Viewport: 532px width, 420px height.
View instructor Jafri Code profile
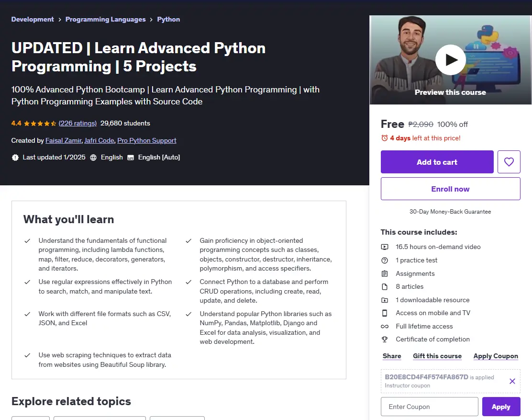point(99,141)
